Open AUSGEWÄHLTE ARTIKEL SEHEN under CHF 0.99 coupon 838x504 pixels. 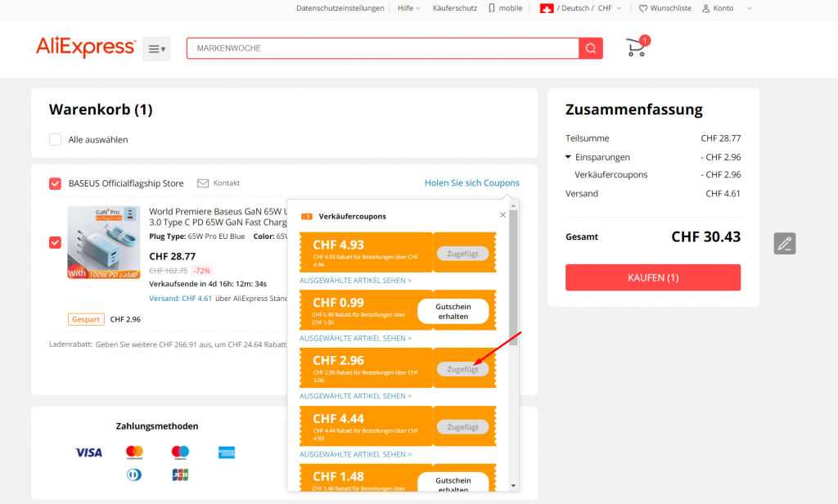(355, 338)
